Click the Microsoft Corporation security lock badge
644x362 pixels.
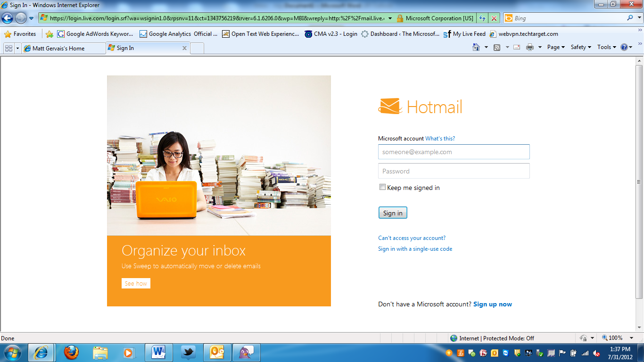click(435, 18)
